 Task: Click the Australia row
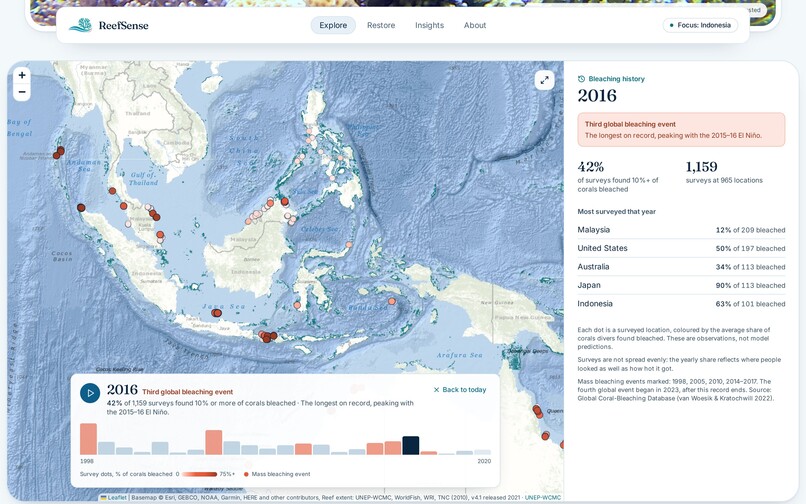pyautogui.click(x=681, y=267)
